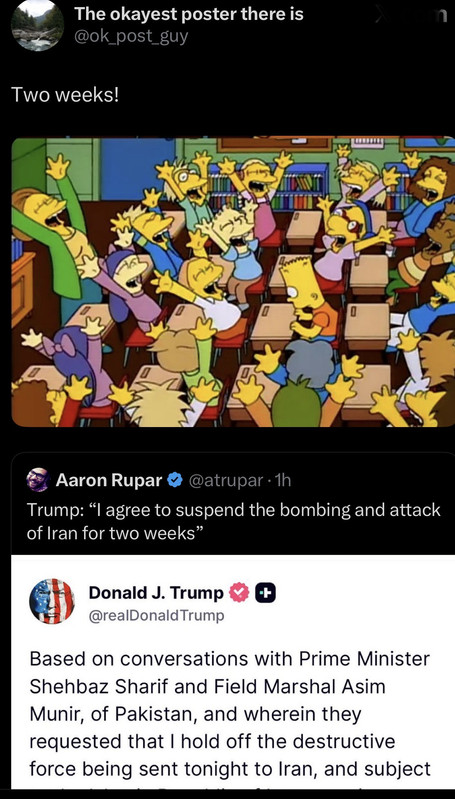Open the @realDonaldTrump handle

156,616
